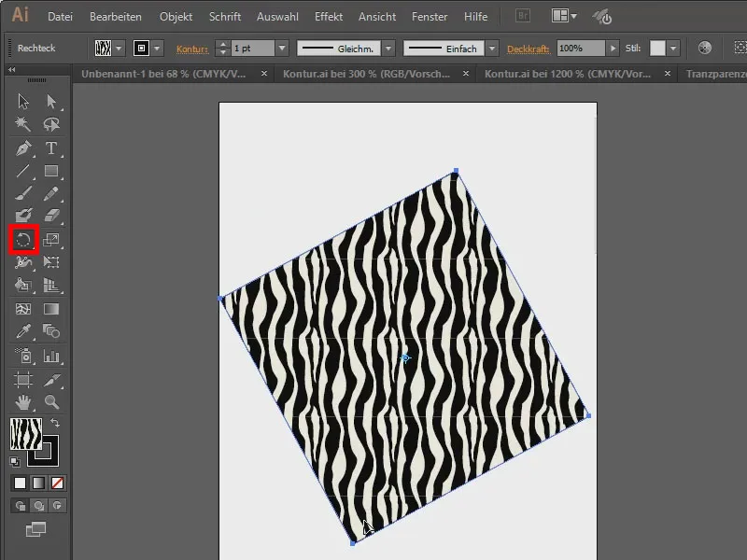Open the Gleichm. width profile dropdown
Image resolution: width=747 pixels, height=560 pixels.
tap(388, 49)
